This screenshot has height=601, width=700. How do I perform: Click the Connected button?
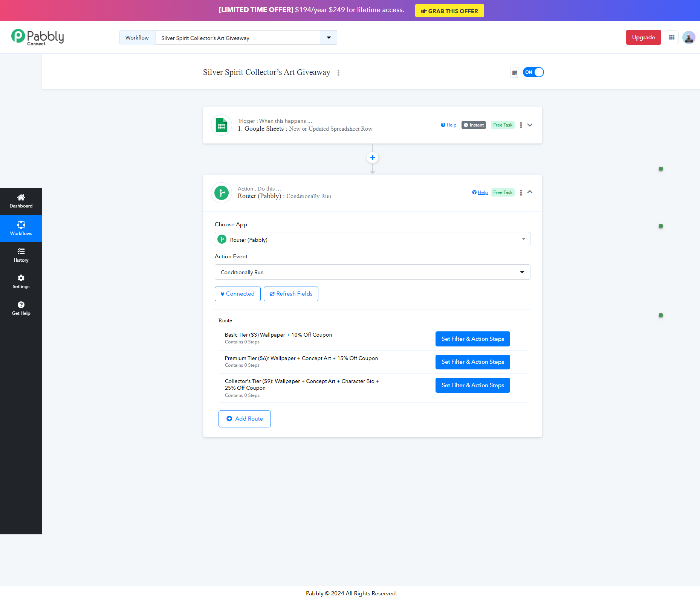[238, 294]
